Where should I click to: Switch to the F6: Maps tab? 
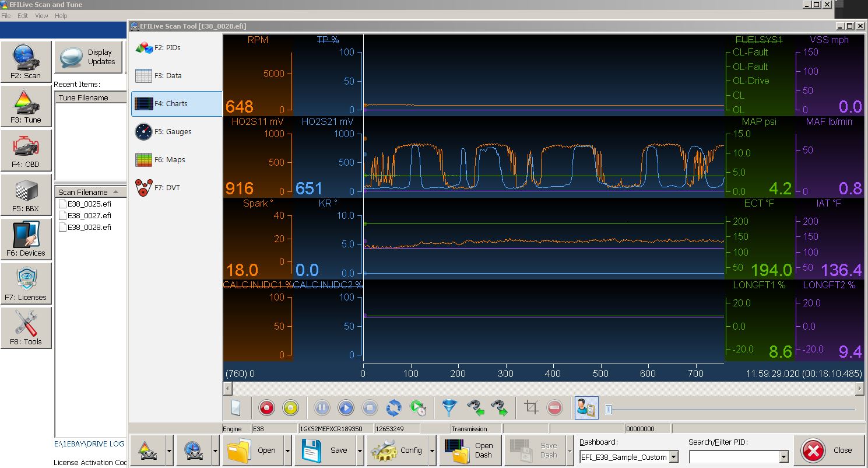click(176, 159)
